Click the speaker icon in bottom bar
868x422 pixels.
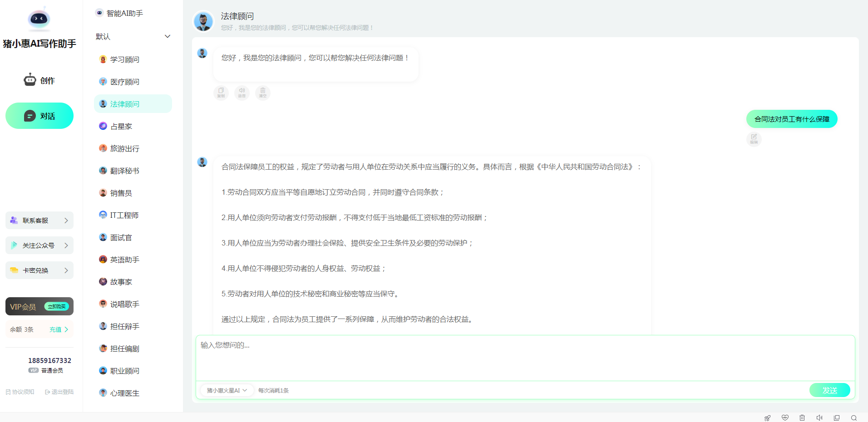coord(819,418)
